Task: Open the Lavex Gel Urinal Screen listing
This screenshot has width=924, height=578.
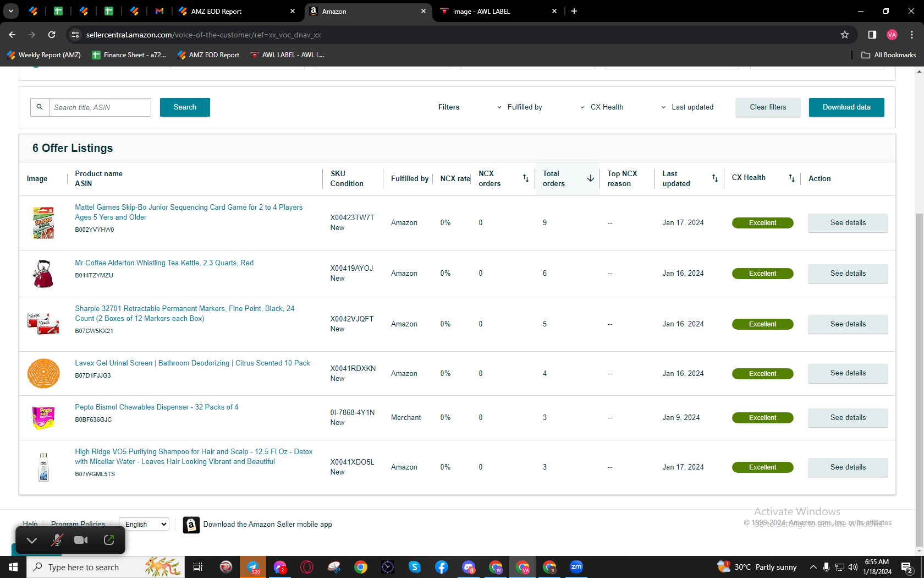Action: pos(193,363)
